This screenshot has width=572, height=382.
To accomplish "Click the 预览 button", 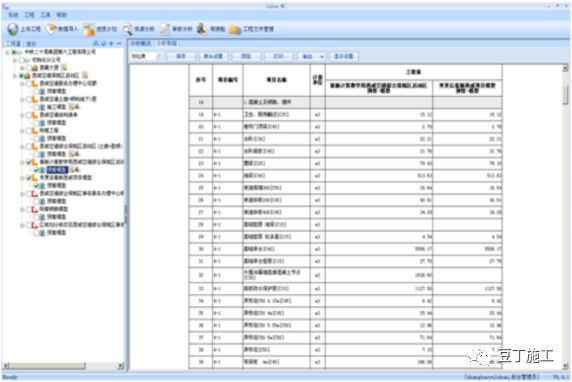I will (x=246, y=56).
